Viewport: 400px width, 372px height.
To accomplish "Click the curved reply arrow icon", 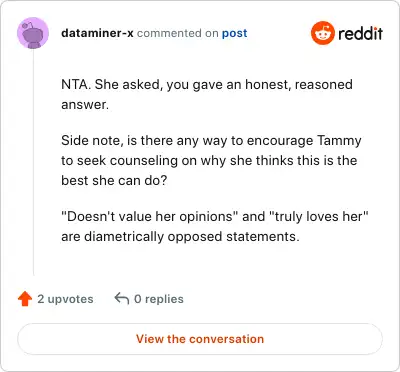I will tap(122, 298).
